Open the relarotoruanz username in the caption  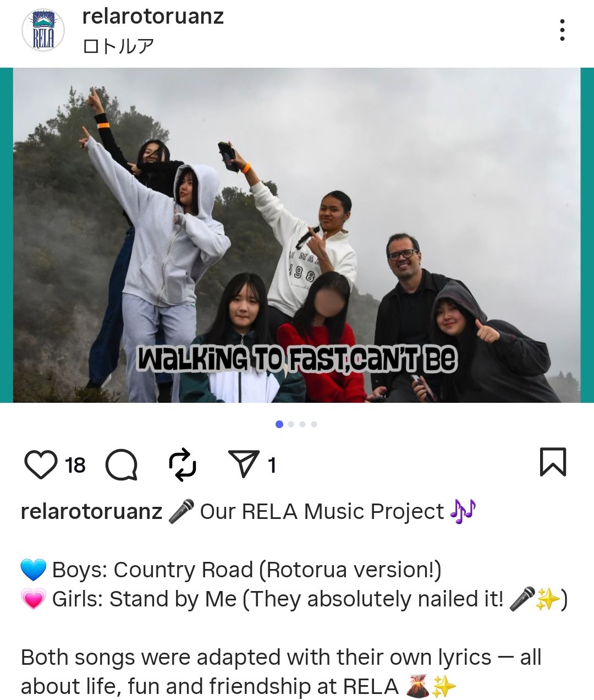pos(91,511)
